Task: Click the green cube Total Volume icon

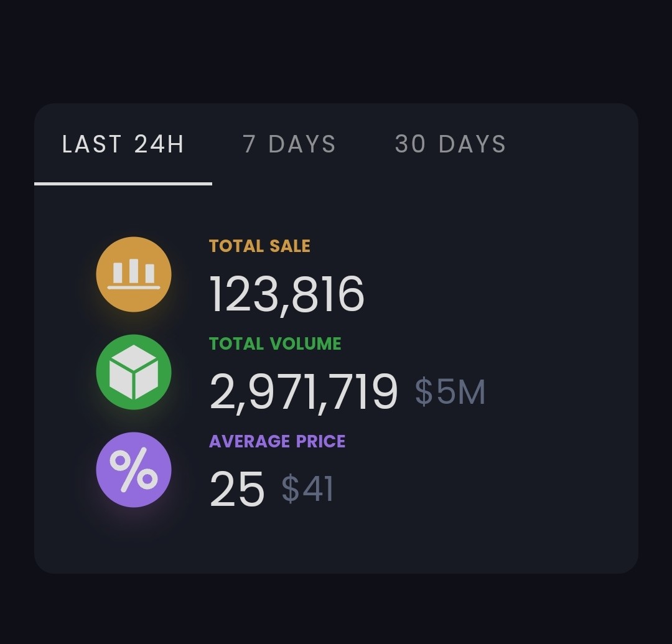Action: coord(134,372)
